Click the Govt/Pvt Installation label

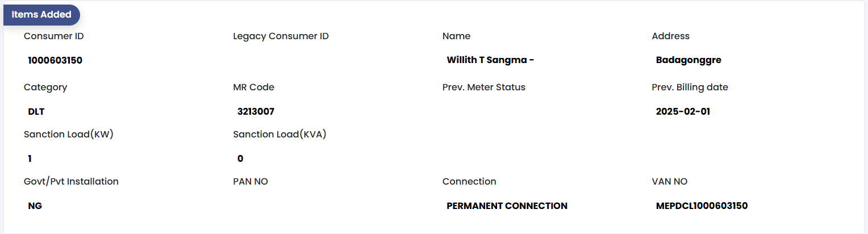(x=71, y=182)
